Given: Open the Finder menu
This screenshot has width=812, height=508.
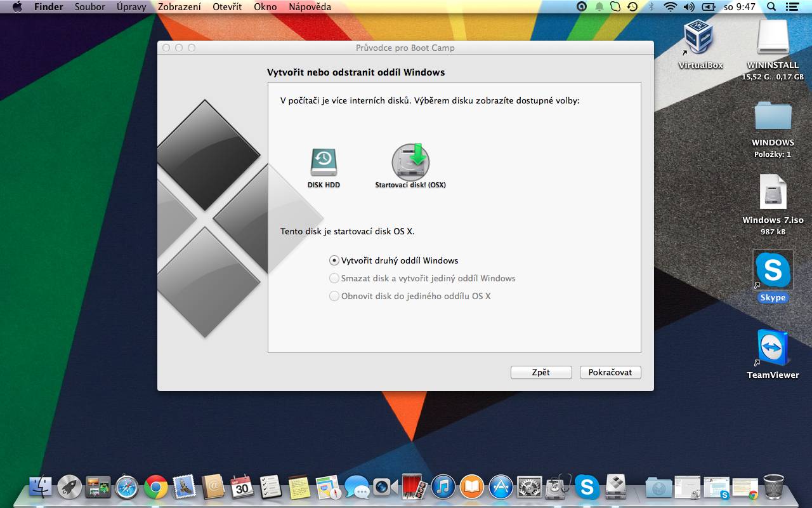Looking at the screenshot, I should [49, 7].
